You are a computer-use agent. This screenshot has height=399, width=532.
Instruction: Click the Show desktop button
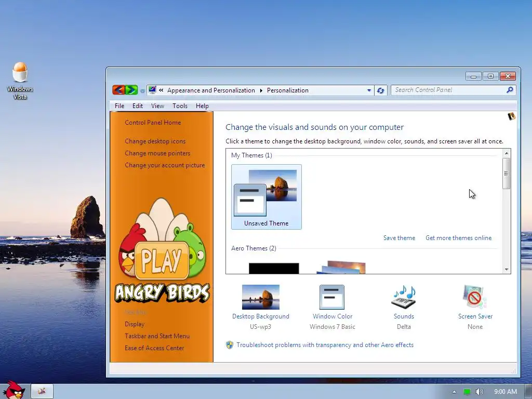point(528,392)
